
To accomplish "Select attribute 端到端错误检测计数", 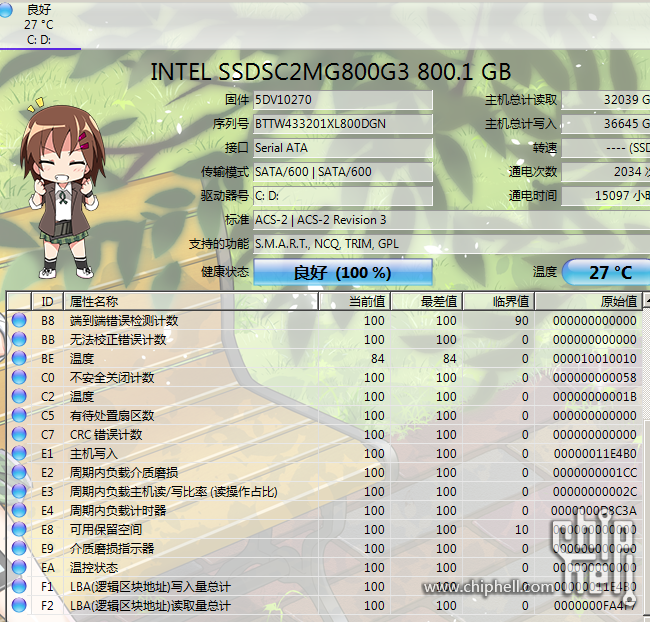I will pos(124,321).
